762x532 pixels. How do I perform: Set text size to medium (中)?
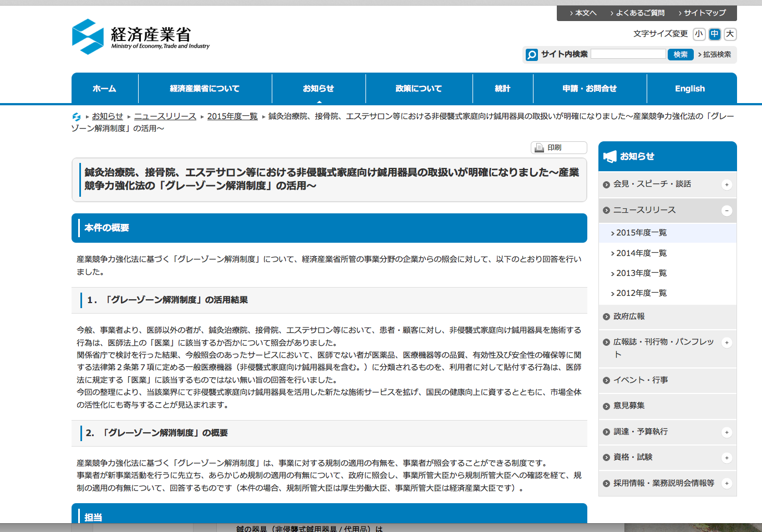[714, 34]
